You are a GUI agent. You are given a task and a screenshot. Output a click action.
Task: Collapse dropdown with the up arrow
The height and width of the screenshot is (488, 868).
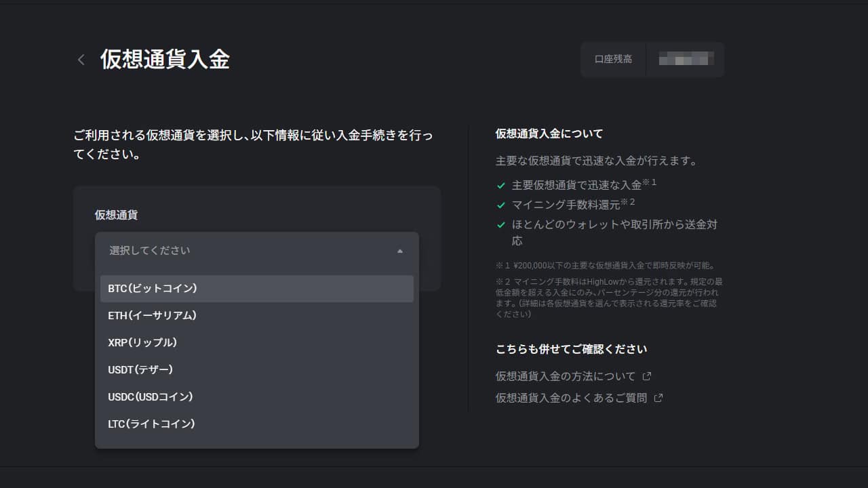tap(399, 251)
